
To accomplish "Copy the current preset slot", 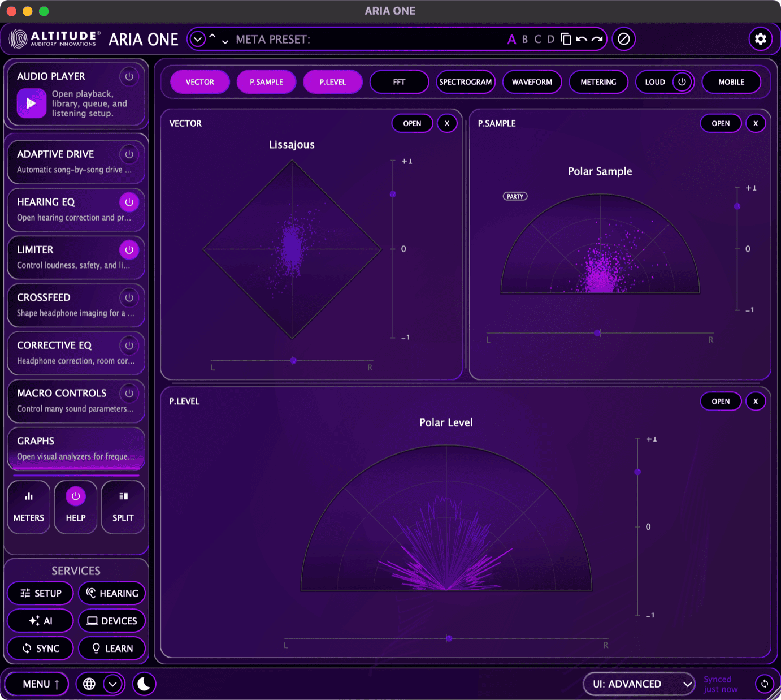I will point(566,39).
